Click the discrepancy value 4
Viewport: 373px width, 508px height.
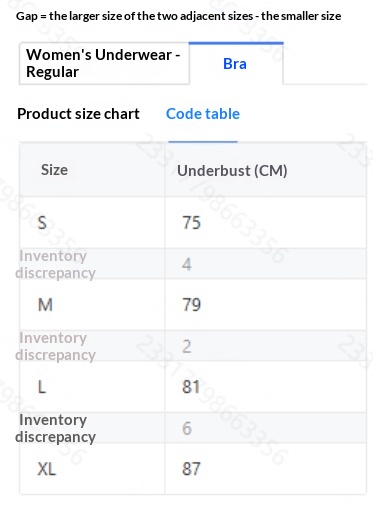tap(187, 264)
